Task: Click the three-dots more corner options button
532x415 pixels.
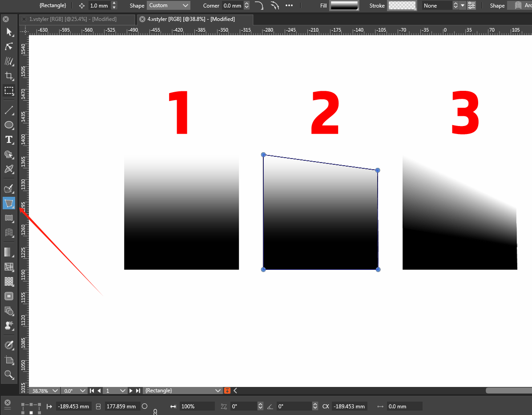Action: (289, 5)
